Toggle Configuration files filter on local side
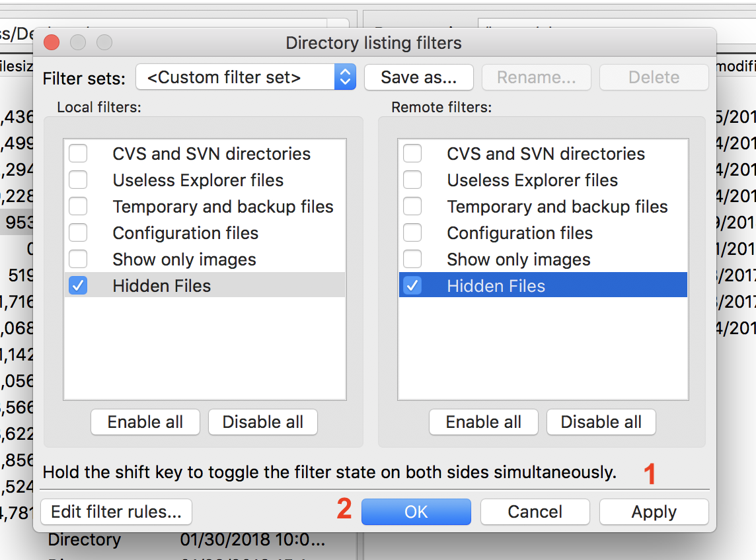 77,232
